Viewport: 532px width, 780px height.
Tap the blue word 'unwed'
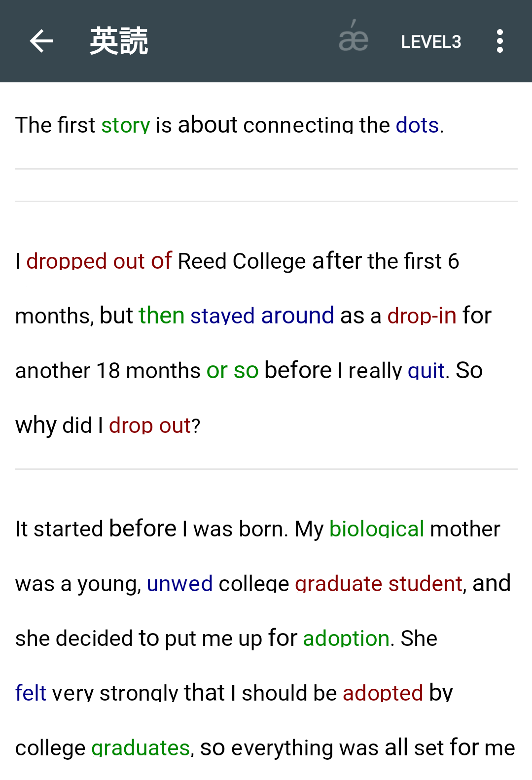[180, 584]
